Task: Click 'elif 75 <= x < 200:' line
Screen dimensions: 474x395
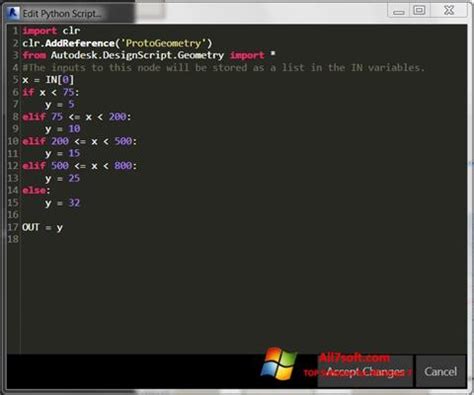Action: click(x=77, y=117)
